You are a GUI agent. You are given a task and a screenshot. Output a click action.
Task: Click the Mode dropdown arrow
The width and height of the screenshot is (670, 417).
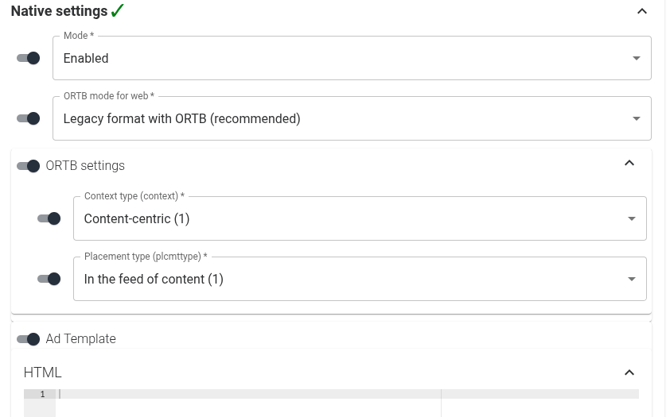tap(637, 58)
